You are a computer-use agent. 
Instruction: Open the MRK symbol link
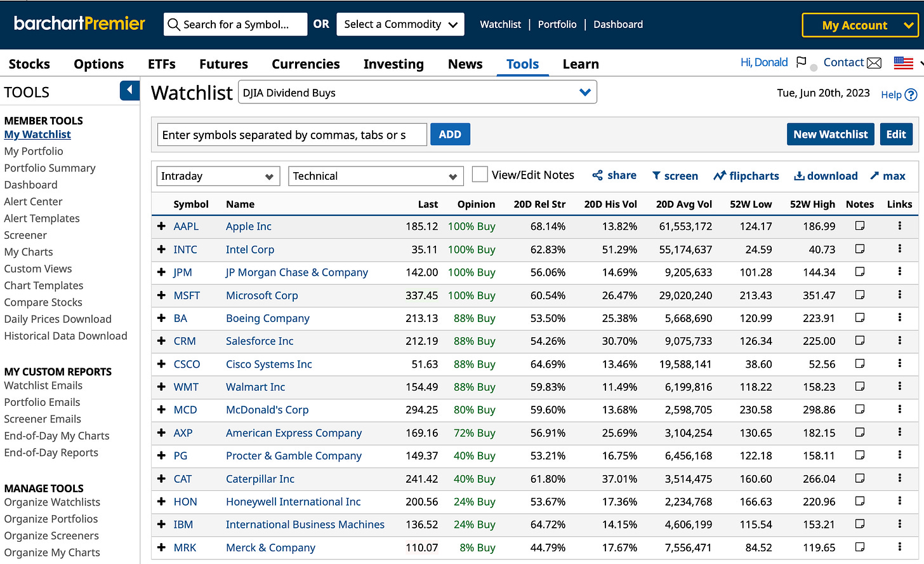coord(185,547)
